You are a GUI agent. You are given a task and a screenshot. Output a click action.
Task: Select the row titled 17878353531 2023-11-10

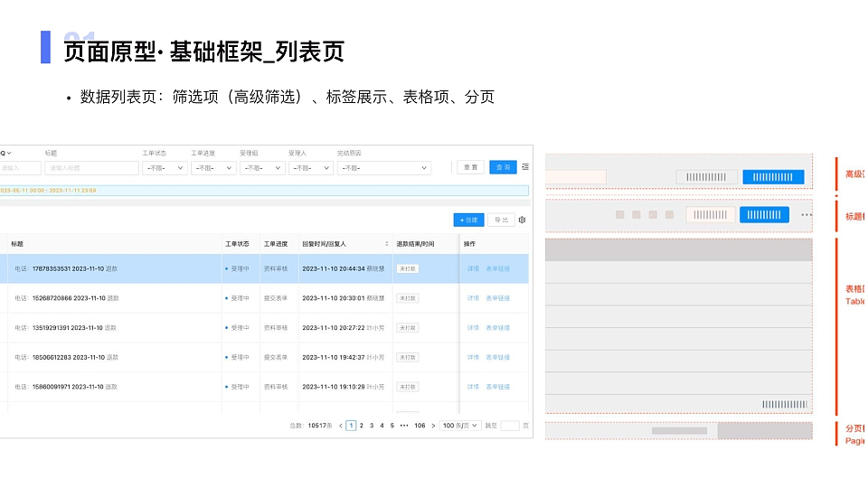(x=264, y=269)
